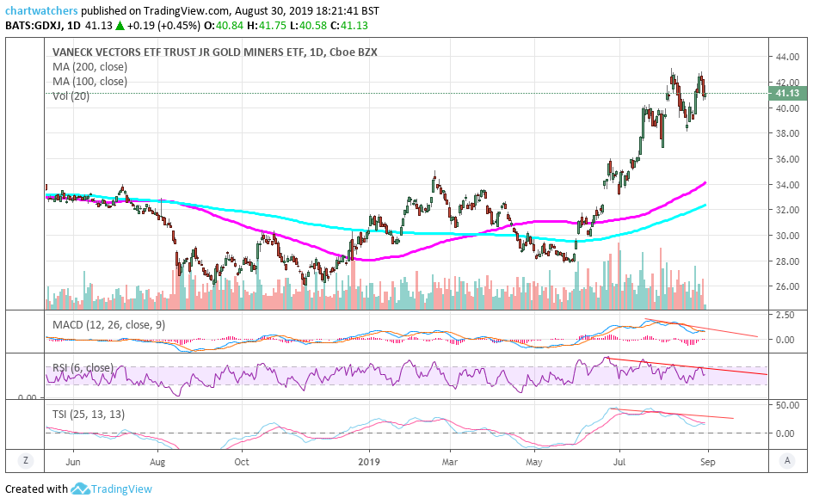This screenshot has width=813, height=504.
Task: Click the A auto-scale button
Action: [787, 460]
